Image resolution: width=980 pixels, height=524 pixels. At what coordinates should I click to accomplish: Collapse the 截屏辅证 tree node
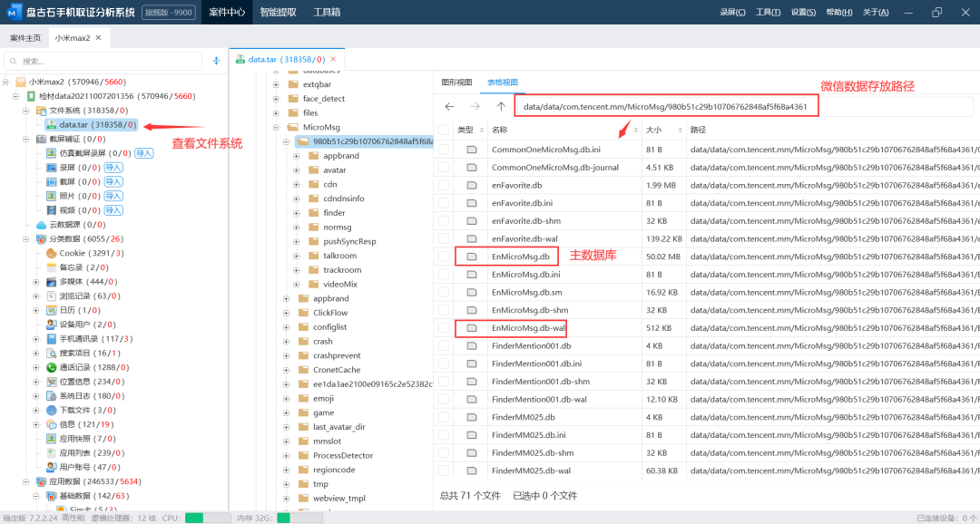pyautogui.click(x=26, y=140)
